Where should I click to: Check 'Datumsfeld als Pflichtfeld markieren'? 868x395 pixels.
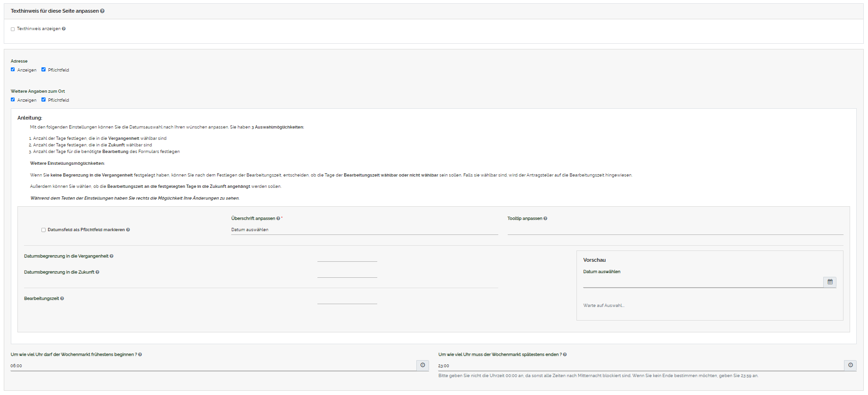pos(43,230)
